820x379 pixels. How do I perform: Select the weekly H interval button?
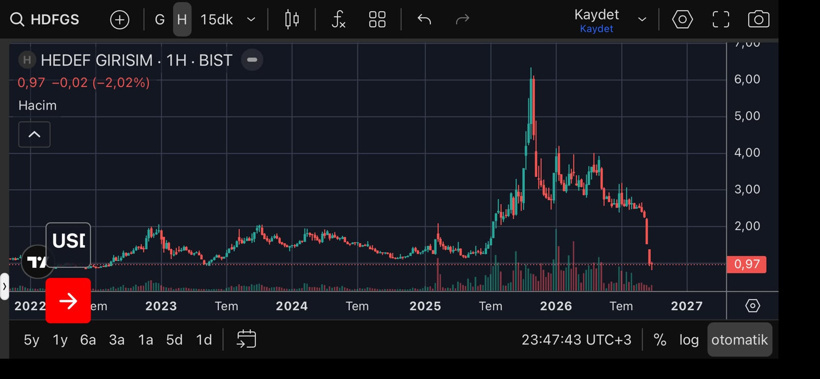tap(182, 20)
